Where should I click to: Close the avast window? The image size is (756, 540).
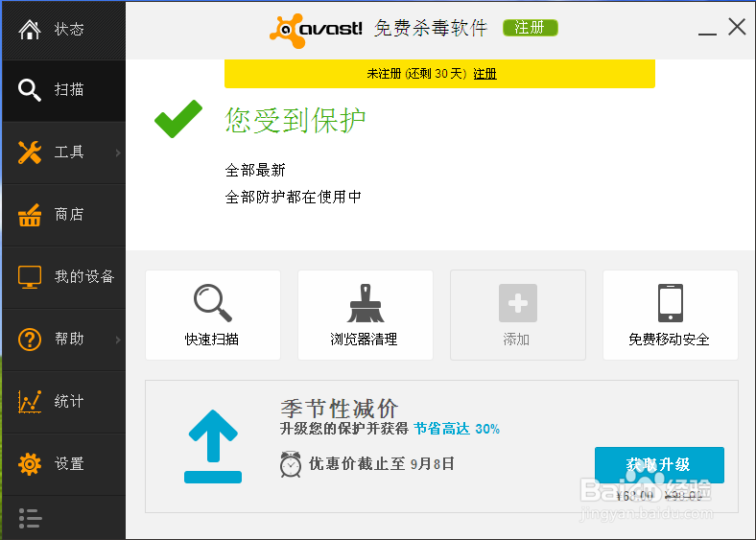(737, 27)
